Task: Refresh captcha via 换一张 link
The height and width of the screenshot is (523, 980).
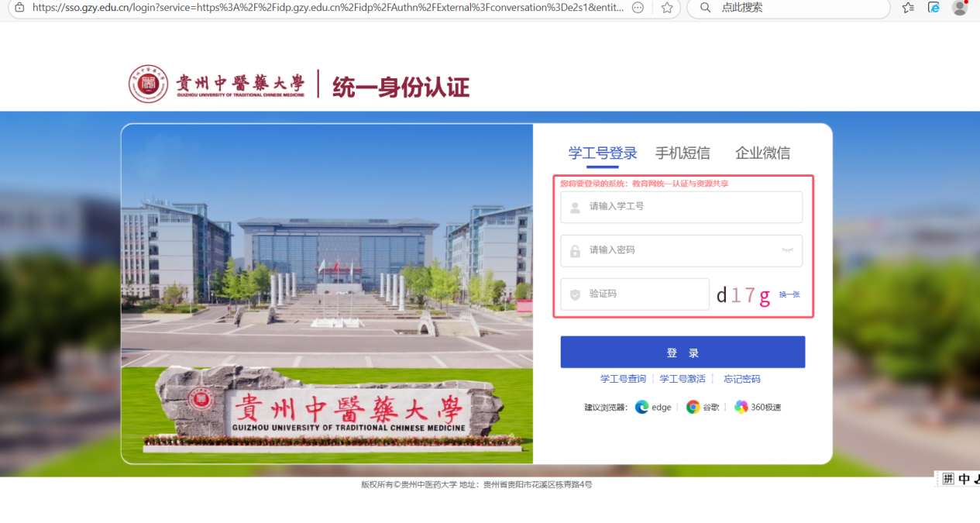Action: [x=789, y=294]
